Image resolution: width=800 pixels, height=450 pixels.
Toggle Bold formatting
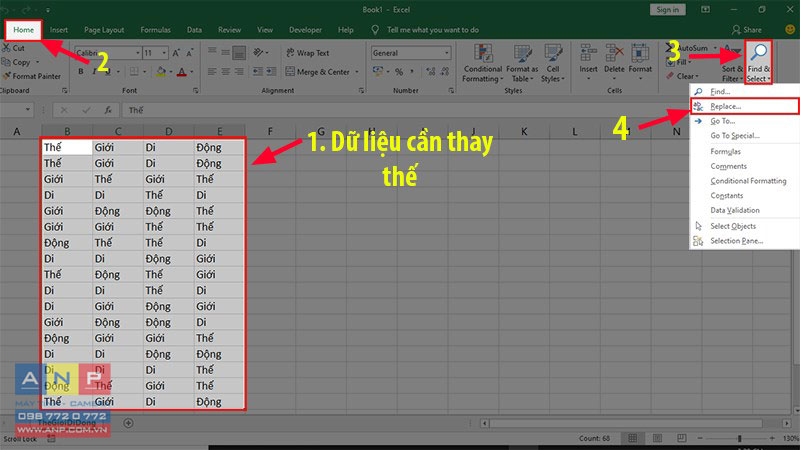coord(81,72)
